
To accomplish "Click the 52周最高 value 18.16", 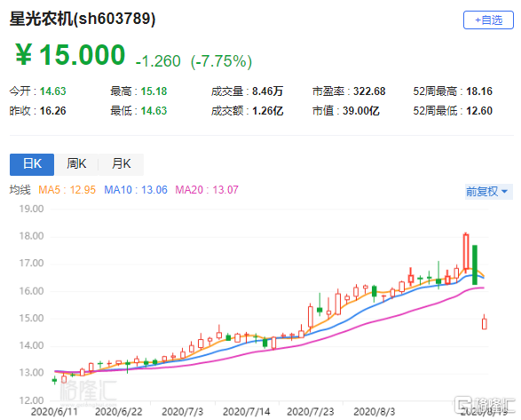I will pos(479,91).
